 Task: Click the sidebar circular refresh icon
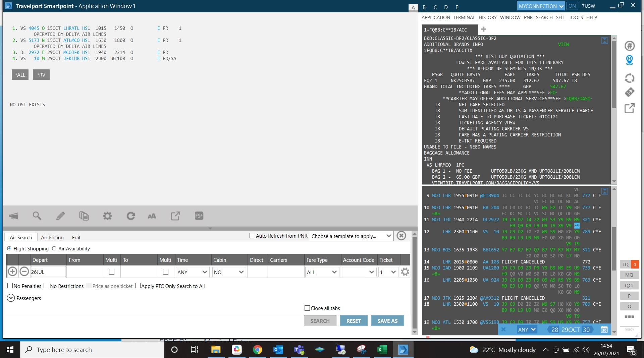click(630, 78)
